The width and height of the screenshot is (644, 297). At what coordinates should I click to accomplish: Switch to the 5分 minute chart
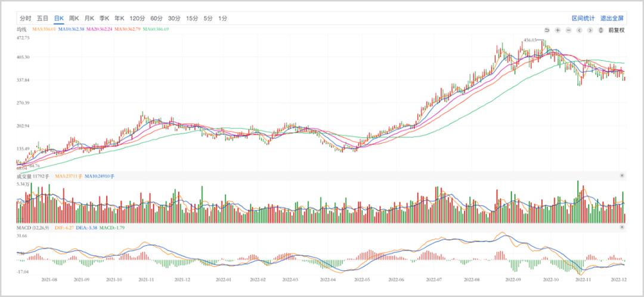coord(208,18)
